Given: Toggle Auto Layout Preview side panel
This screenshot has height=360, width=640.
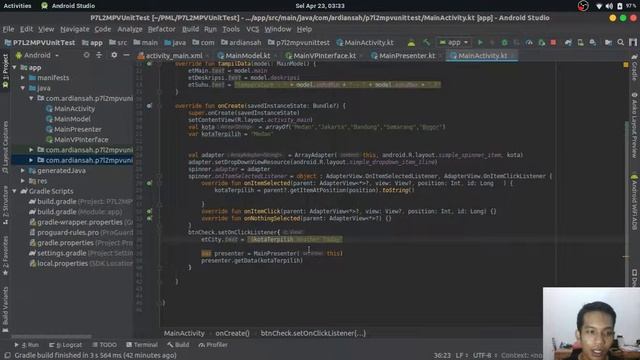Looking at the screenshot, I should pos(634,125).
